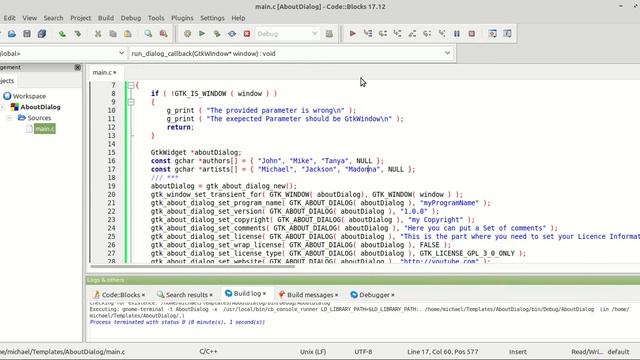Screen dimensions: 640x360
Task: Switch to the Build log tab
Action: [246, 293]
